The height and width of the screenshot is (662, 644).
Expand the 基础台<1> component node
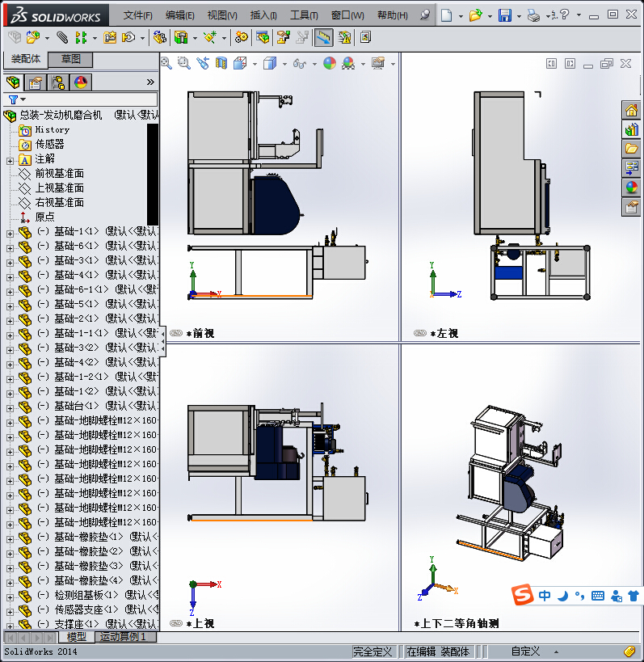10,408
